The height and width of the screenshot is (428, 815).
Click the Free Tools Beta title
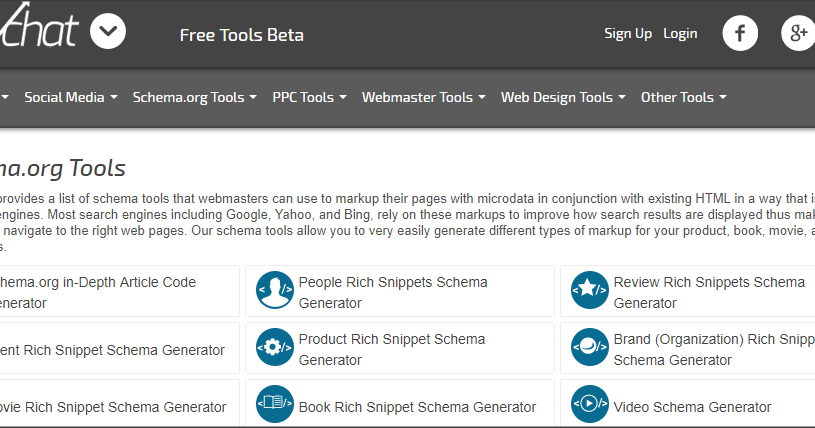click(x=242, y=35)
